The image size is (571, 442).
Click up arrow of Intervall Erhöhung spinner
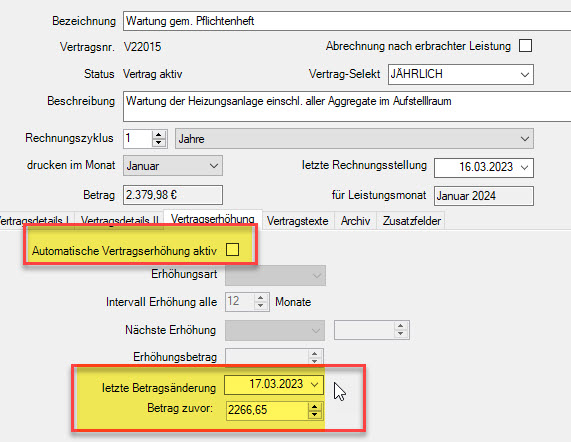[x=260, y=298]
